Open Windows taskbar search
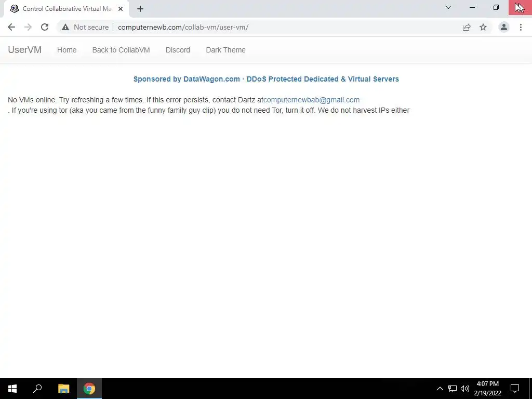Image resolution: width=532 pixels, height=399 pixels. pyautogui.click(x=37, y=389)
